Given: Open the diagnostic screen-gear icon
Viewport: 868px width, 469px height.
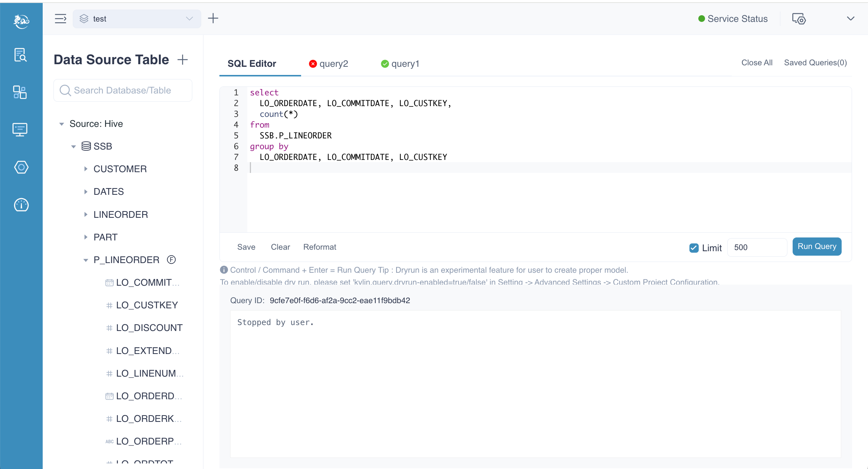Looking at the screenshot, I should 799,19.
